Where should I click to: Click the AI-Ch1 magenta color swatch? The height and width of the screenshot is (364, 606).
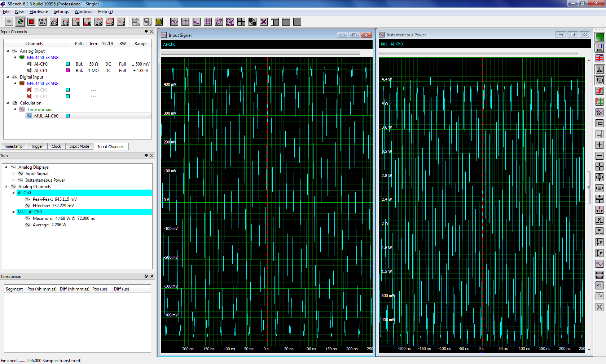coord(68,71)
